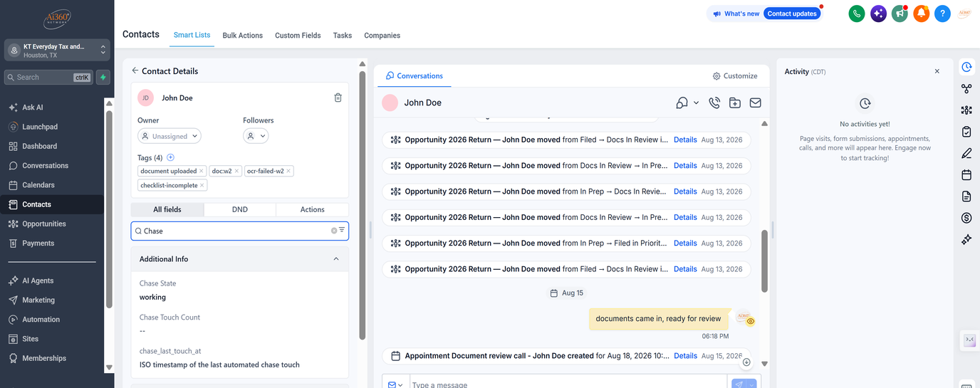980x388 pixels.
Task: Click the 'Type a message' input
Action: (568, 384)
